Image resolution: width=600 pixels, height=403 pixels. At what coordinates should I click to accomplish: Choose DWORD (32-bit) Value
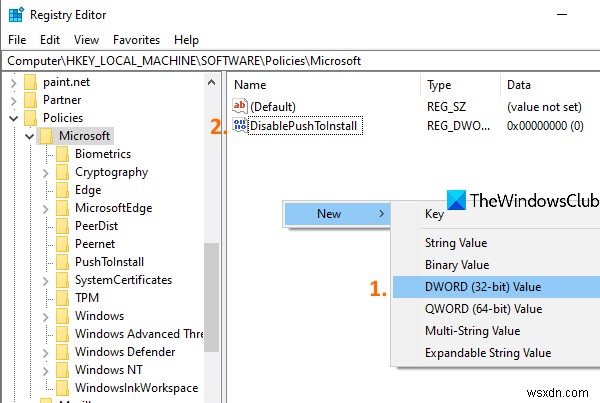497,287
